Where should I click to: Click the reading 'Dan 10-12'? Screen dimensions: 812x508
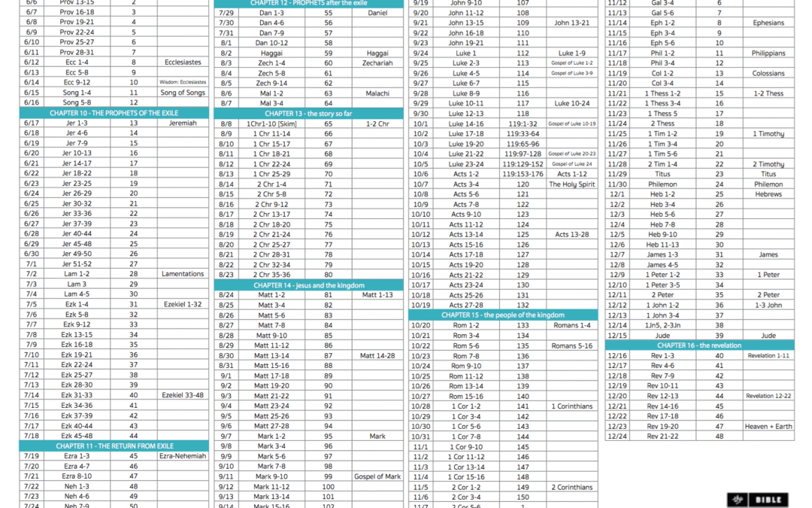271,43
